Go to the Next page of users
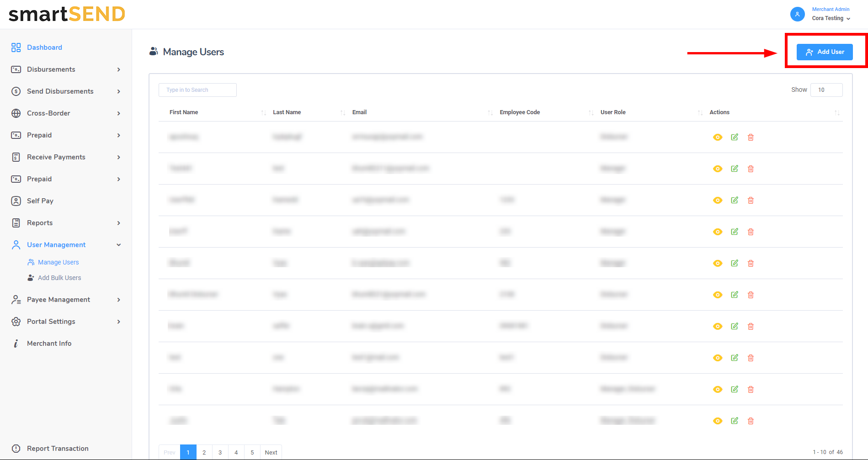The width and height of the screenshot is (868, 460). pos(271,452)
